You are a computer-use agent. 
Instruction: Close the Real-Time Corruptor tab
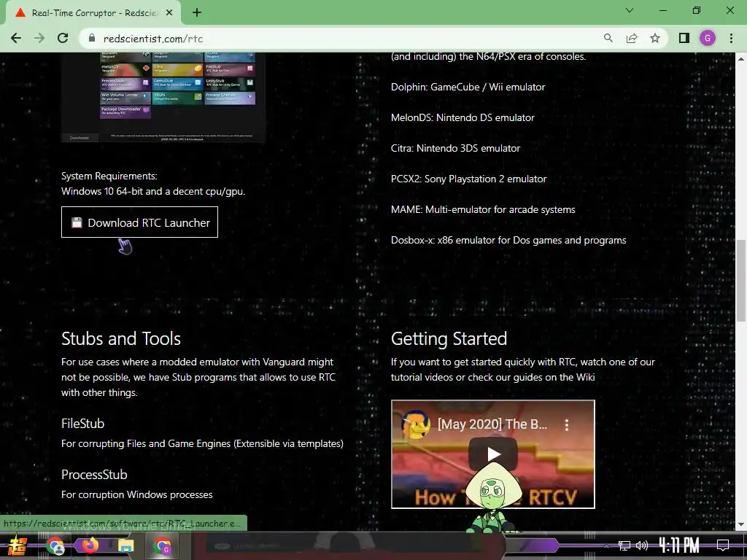pos(169,13)
